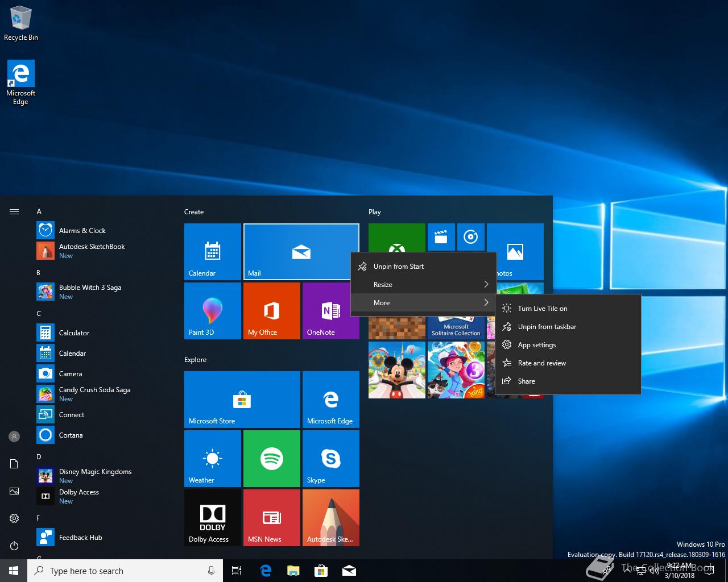The width and height of the screenshot is (728, 582).
Task: Click the letter C group header
Action: [x=39, y=314]
